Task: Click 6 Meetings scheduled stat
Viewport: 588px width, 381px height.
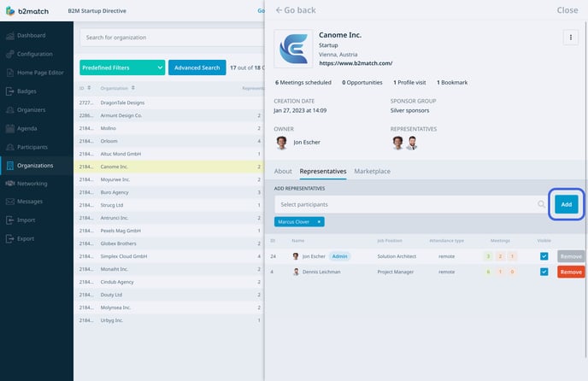Action: coord(303,83)
